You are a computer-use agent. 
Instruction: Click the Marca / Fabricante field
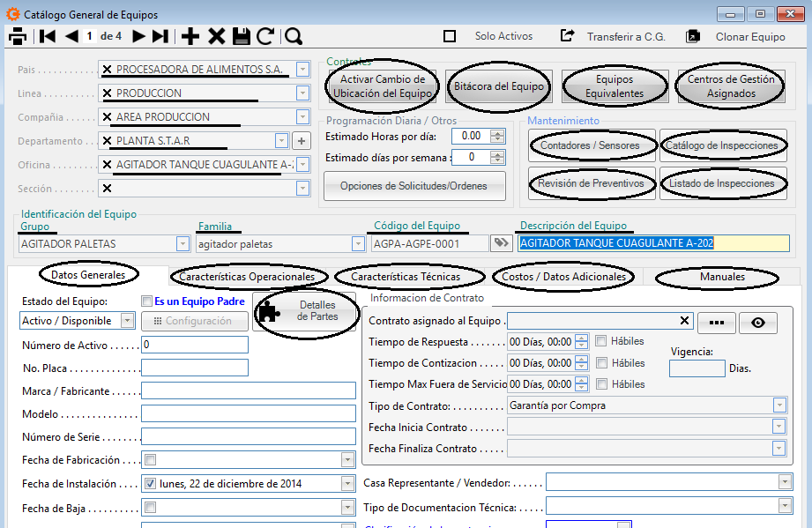click(x=249, y=390)
